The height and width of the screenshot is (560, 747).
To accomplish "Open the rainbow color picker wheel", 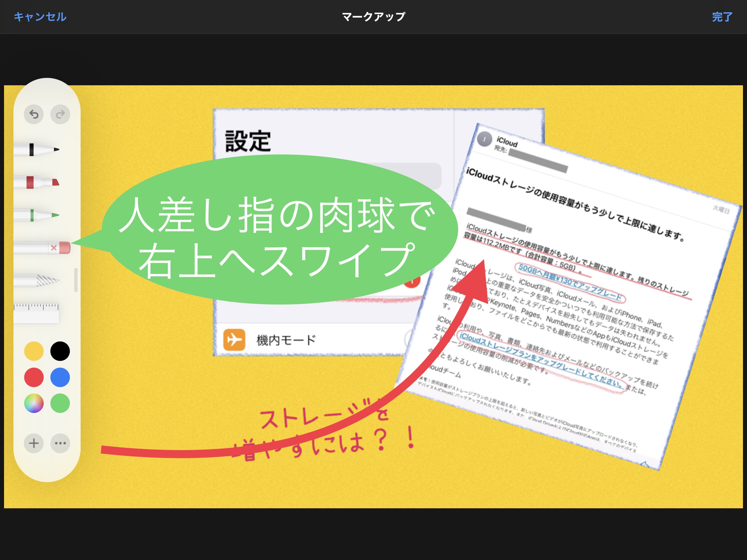I will (34, 403).
